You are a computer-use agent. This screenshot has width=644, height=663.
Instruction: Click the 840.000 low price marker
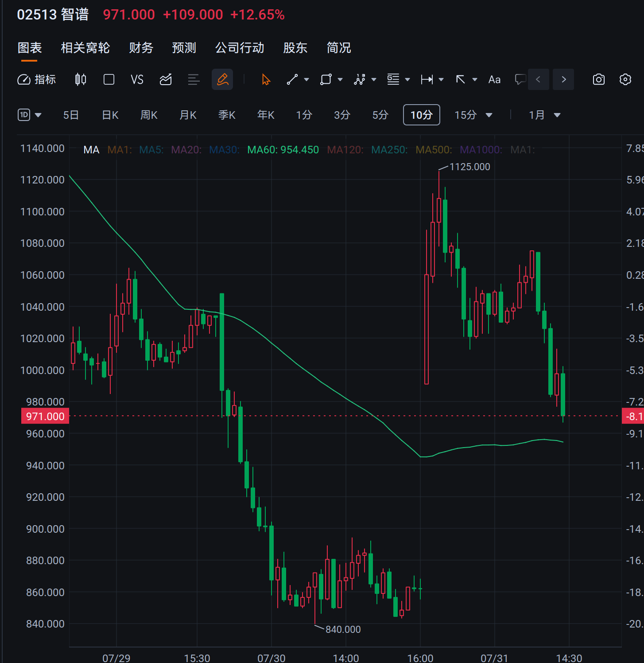tap(343, 629)
